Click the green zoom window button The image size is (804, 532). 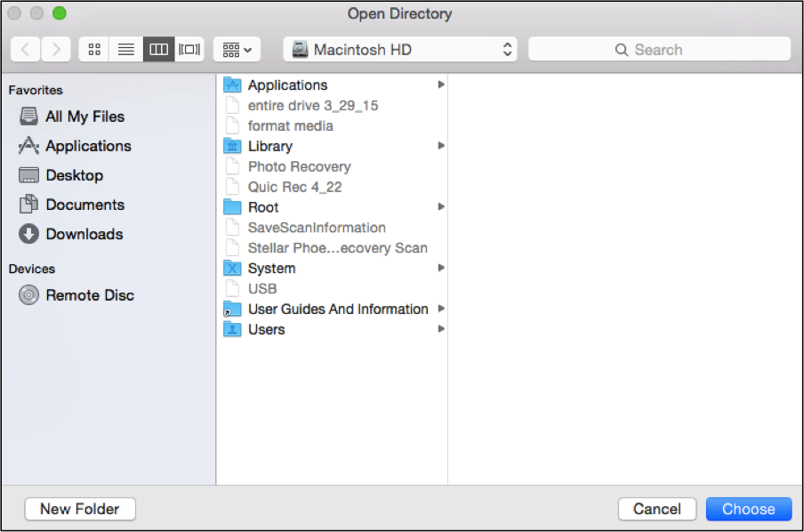(x=60, y=12)
